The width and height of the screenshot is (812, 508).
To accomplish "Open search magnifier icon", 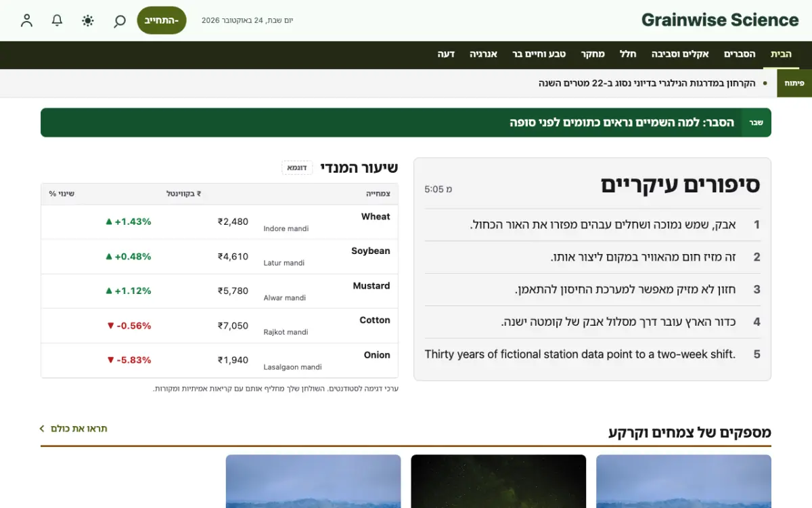I will click(x=119, y=20).
